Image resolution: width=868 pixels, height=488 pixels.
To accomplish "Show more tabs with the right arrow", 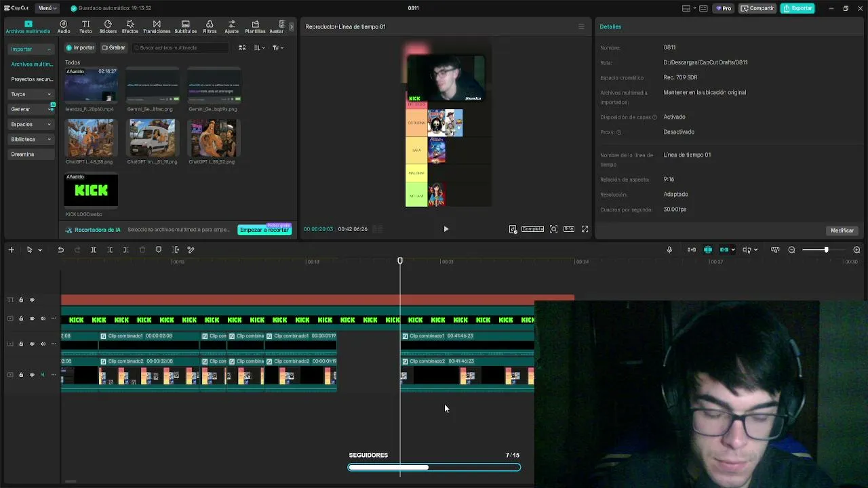I will tap(292, 27).
